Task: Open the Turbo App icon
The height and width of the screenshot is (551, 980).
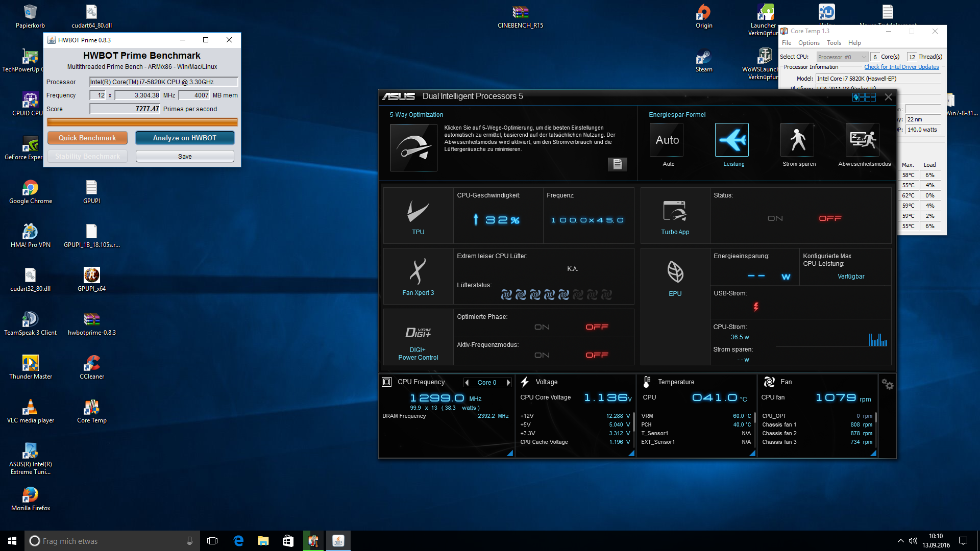Action: tap(675, 211)
